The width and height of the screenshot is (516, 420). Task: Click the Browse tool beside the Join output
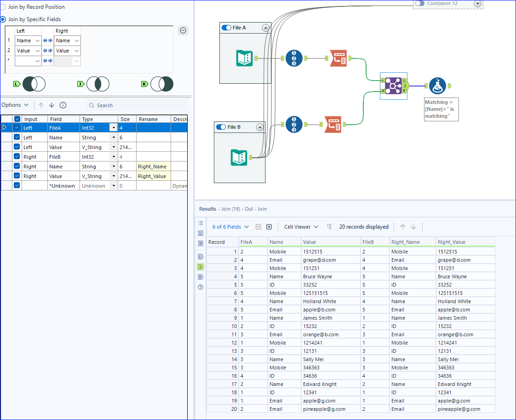click(x=437, y=86)
